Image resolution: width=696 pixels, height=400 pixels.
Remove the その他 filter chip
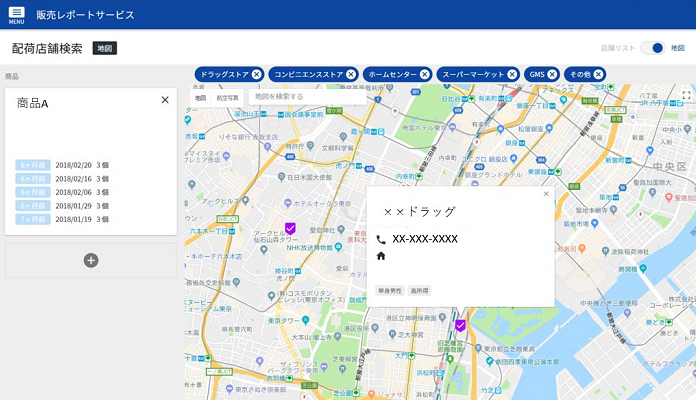click(x=598, y=75)
